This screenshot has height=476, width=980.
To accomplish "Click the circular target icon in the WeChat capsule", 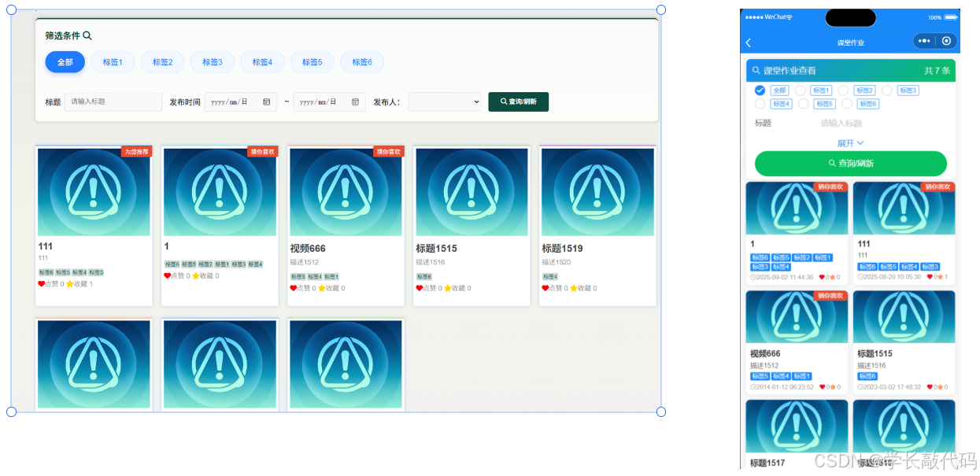I will point(946,41).
